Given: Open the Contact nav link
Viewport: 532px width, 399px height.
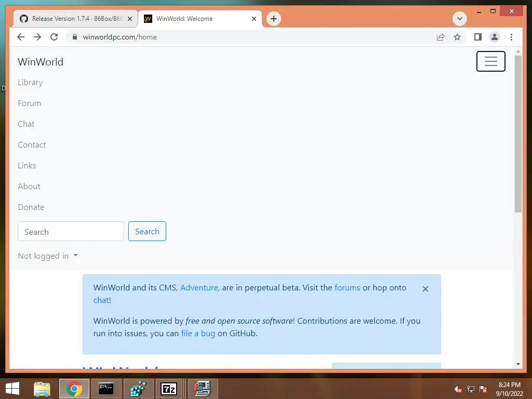Looking at the screenshot, I should pyautogui.click(x=32, y=145).
